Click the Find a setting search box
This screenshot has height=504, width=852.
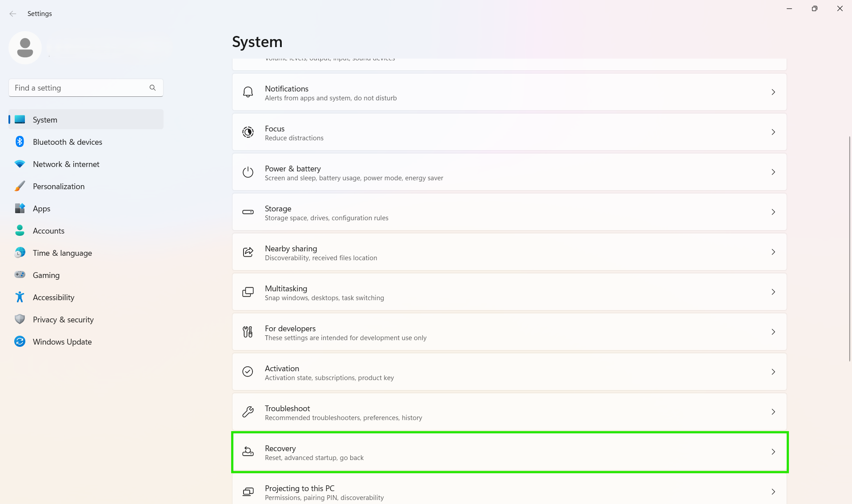tap(86, 88)
